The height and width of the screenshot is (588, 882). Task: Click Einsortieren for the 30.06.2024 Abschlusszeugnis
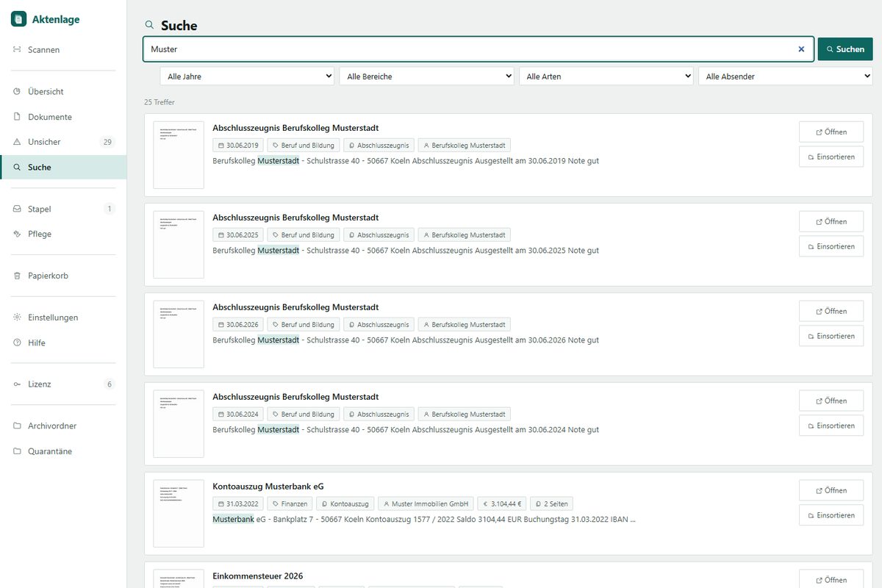coord(831,426)
